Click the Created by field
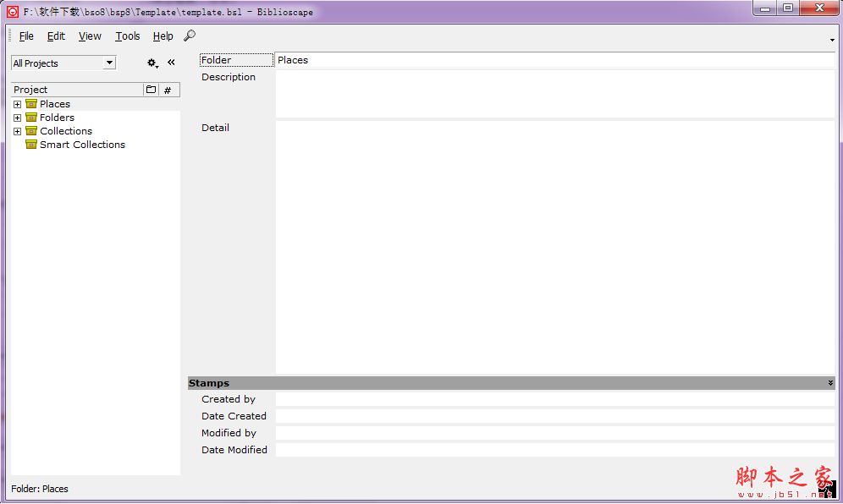This screenshot has height=504, width=843. pos(555,399)
